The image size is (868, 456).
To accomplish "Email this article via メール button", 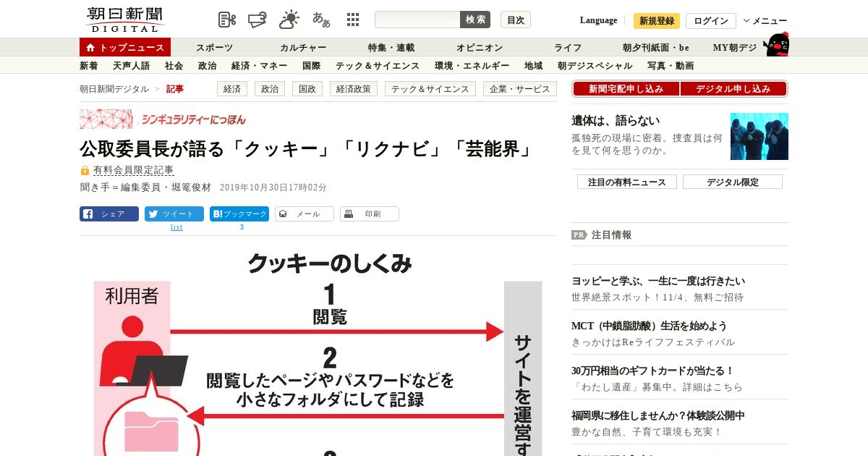I will coord(305,214).
